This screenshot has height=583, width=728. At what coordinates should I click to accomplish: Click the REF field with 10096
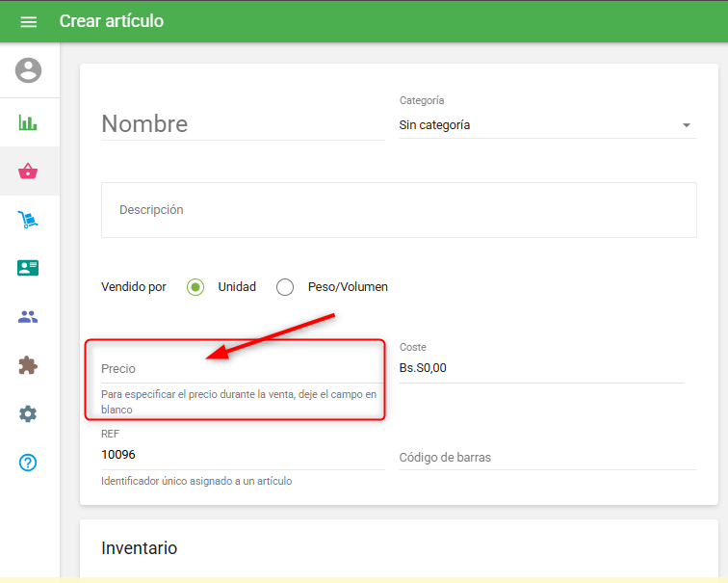(x=241, y=455)
